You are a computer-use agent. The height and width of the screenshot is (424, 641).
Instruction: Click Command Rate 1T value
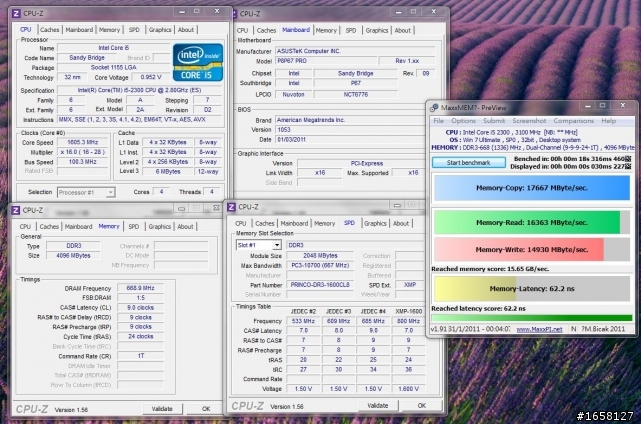140,356
